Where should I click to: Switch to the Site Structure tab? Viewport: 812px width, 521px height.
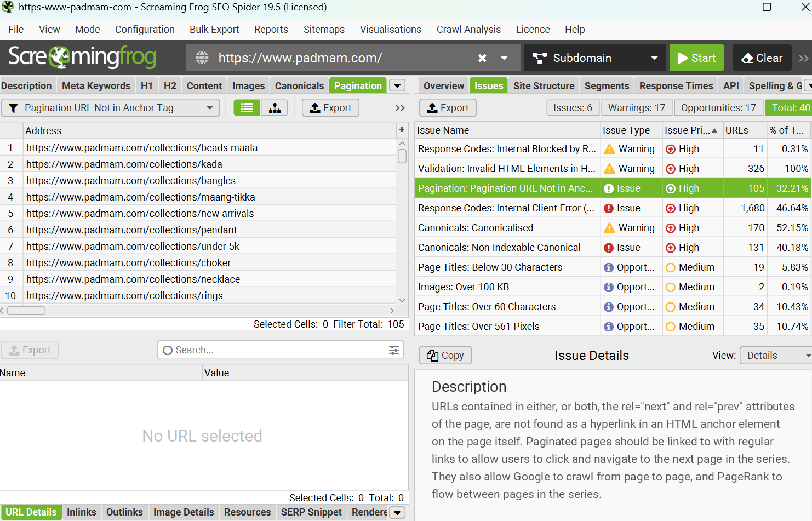544,86
